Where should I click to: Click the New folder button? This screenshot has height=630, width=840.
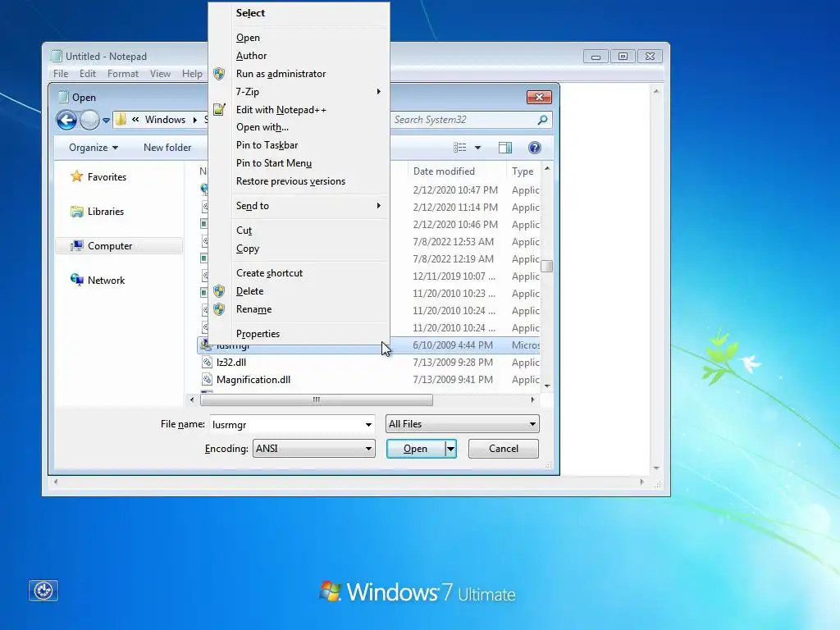pos(167,148)
